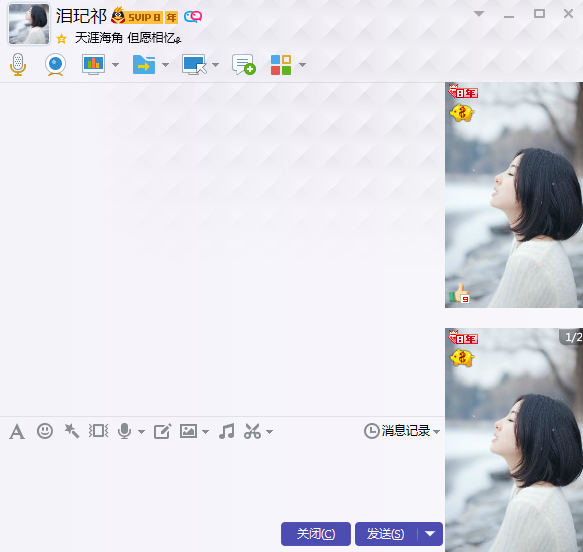Viewport: 583px width, 552px height.
Task: Open the remote desktop monitor icon
Action: [x=194, y=65]
